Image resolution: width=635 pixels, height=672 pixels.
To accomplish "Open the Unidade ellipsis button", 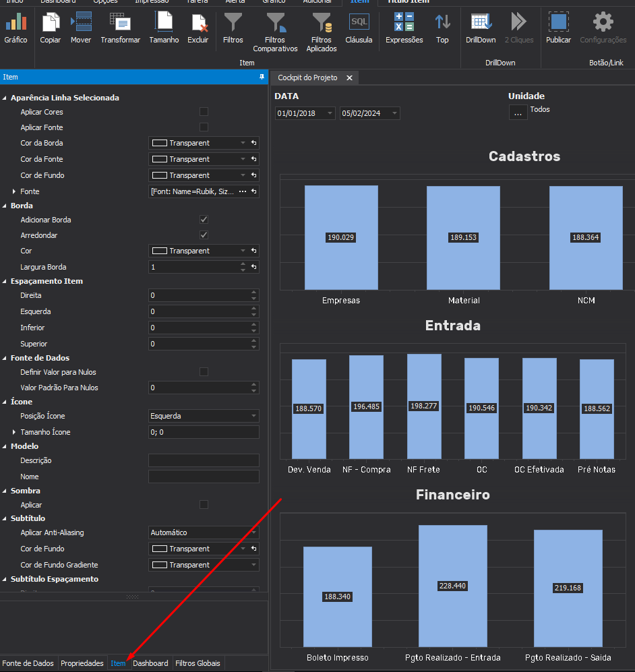I will point(518,113).
